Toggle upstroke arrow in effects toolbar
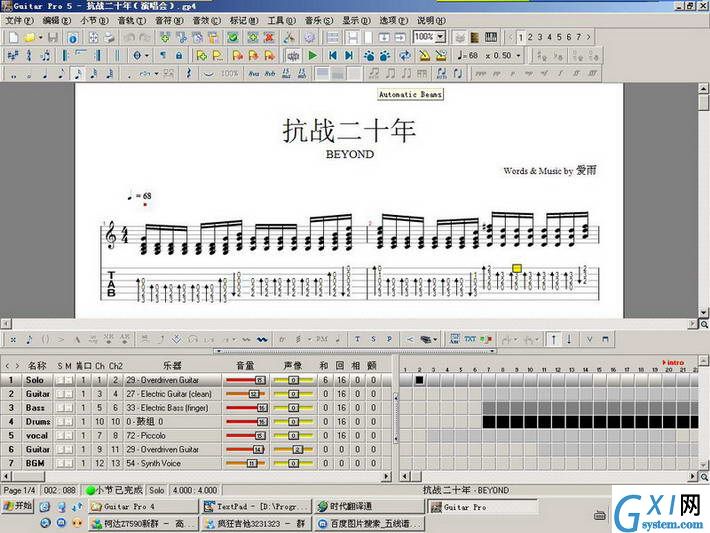Image resolution: width=710 pixels, height=533 pixels. [x=553, y=339]
